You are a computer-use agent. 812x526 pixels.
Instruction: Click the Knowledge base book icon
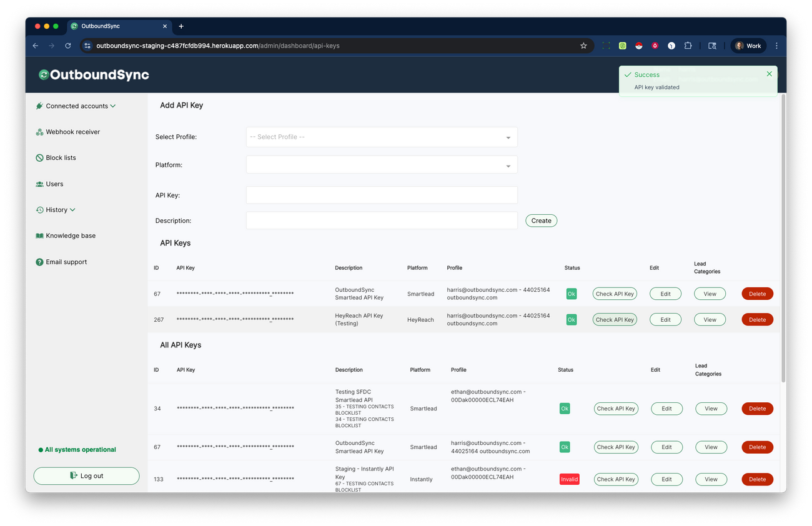click(39, 236)
